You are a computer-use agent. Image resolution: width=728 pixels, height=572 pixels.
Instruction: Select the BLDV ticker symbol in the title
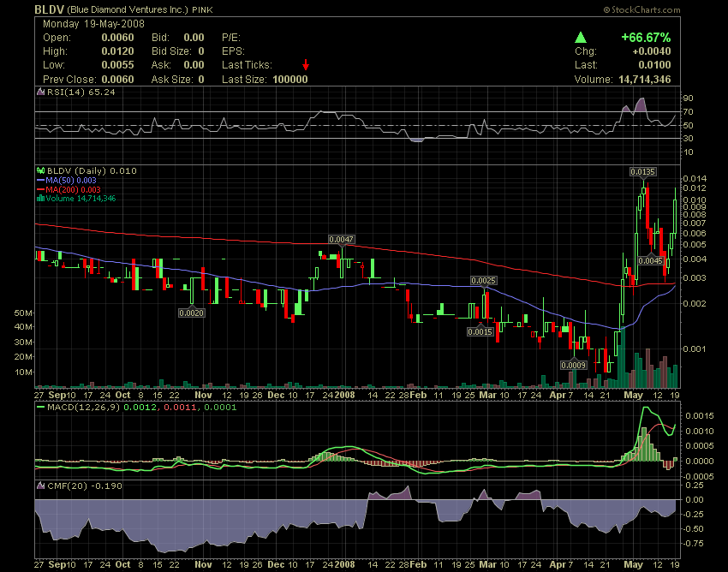click(x=49, y=9)
